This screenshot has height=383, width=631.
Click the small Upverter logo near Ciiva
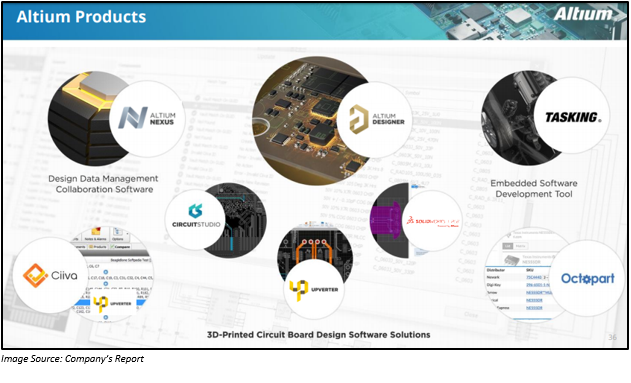(x=112, y=304)
